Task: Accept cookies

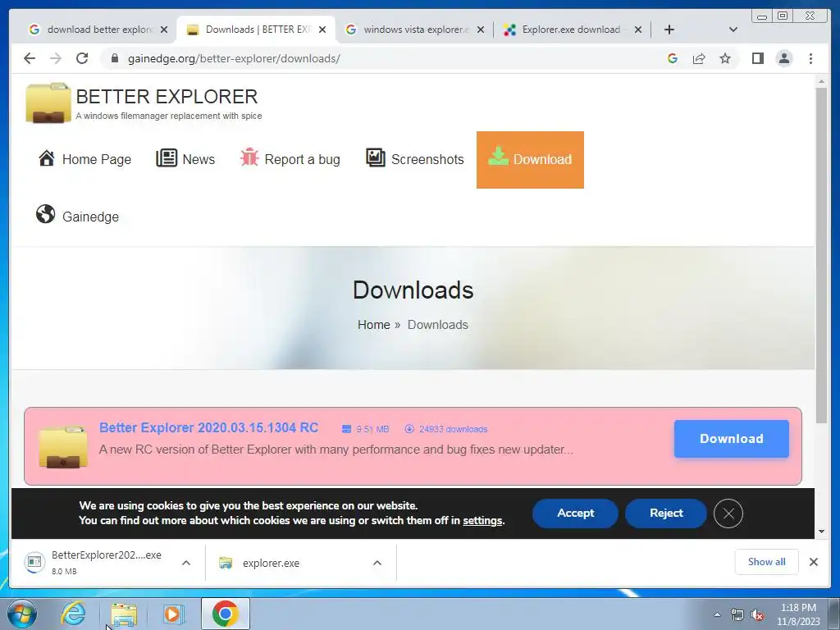Action: tap(575, 514)
